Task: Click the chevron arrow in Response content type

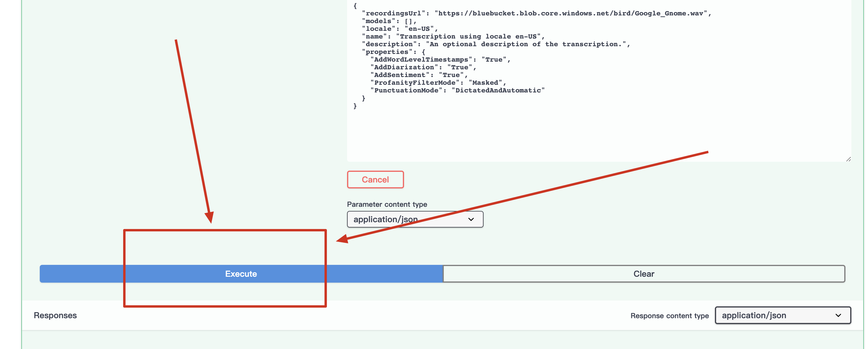Action: click(x=838, y=315)
